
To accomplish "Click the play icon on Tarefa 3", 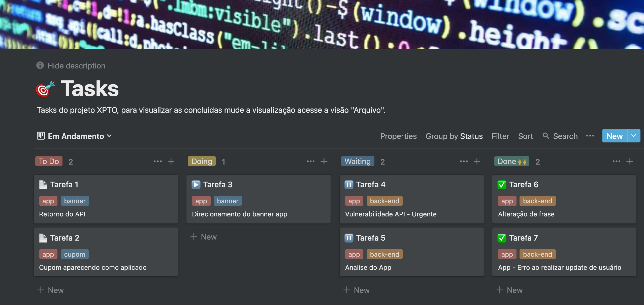I will click(x=196, y=185).
